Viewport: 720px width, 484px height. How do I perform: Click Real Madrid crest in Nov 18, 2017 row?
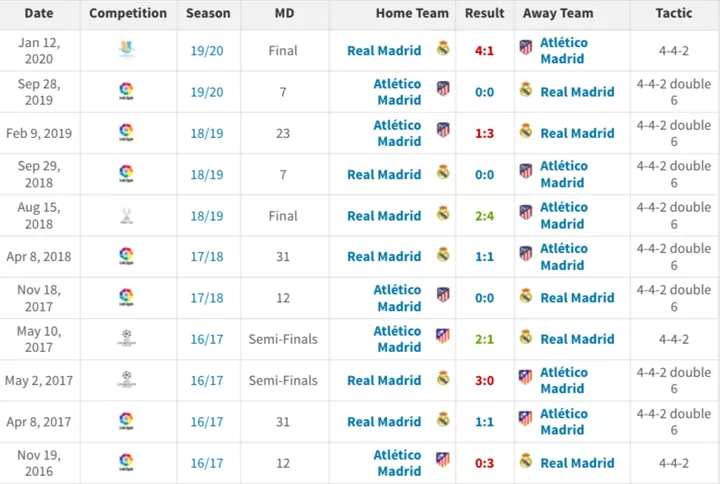pyautogui.click(x=526, y=296)
